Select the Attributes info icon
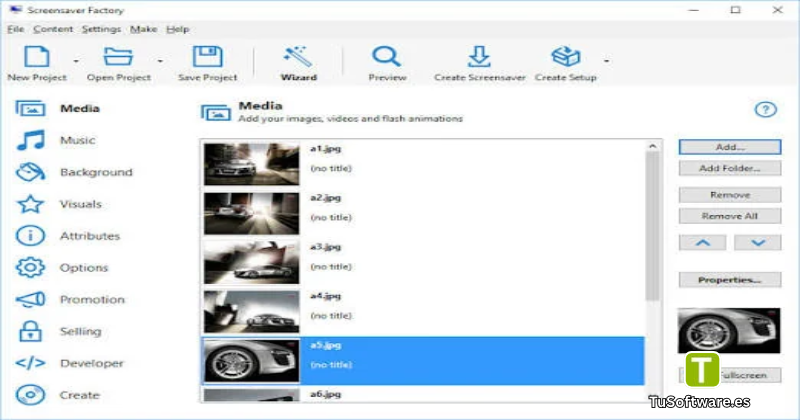This screenshot has height=420, width=800. pos(30,236)
